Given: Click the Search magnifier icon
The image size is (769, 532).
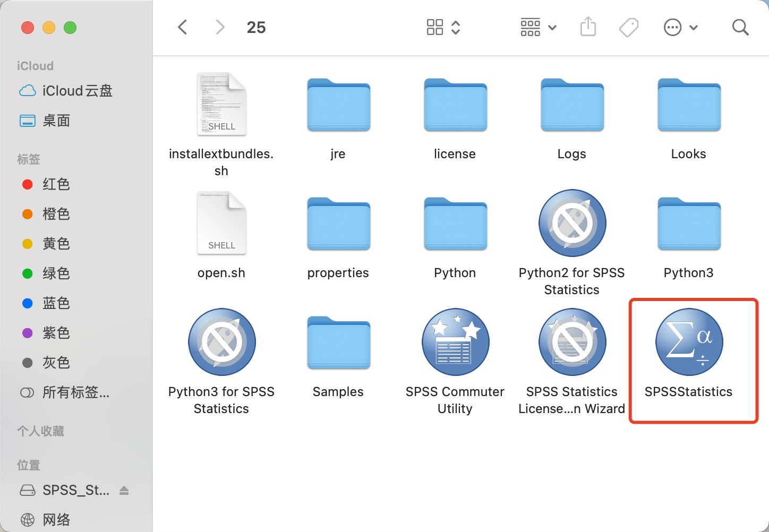Looking at the screenshot, I should click(x=740, y=27).
